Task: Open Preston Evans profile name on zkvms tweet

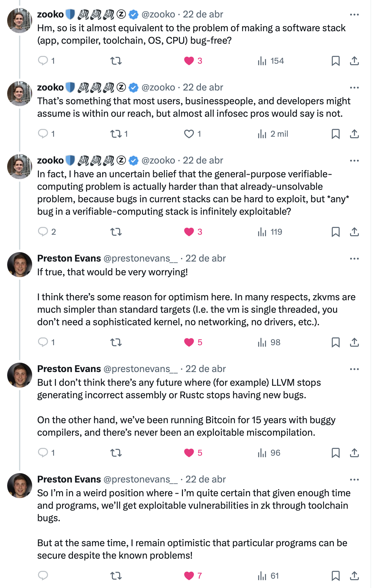Action: (x=69, y=258)
